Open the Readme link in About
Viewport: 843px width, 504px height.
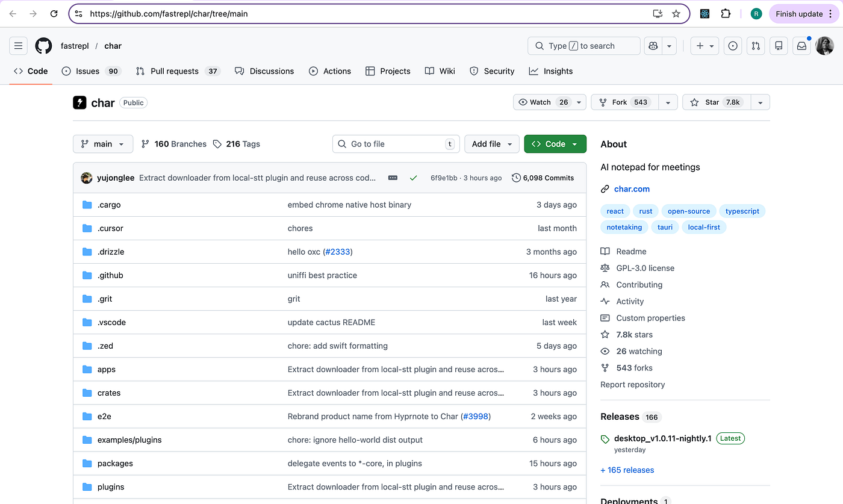point(631,252)
